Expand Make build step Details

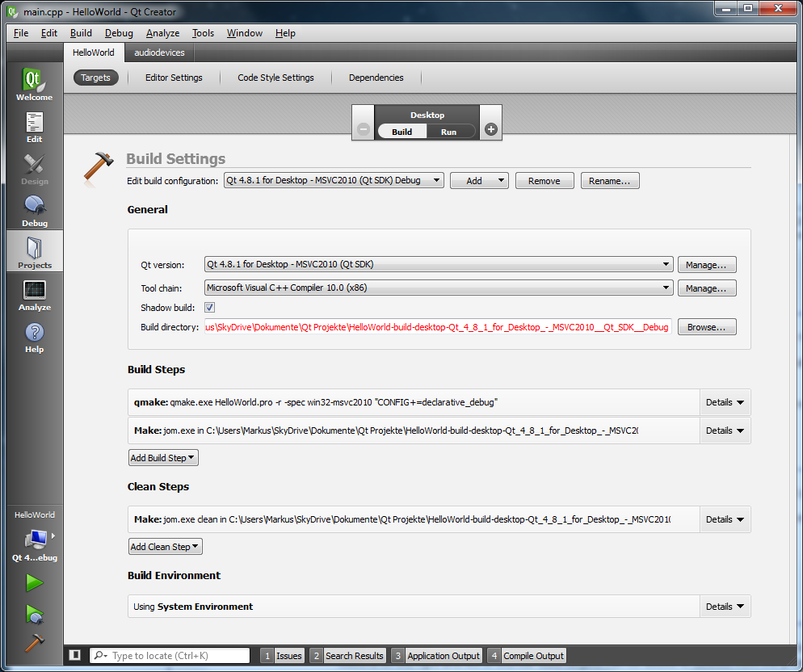point(725,430)
